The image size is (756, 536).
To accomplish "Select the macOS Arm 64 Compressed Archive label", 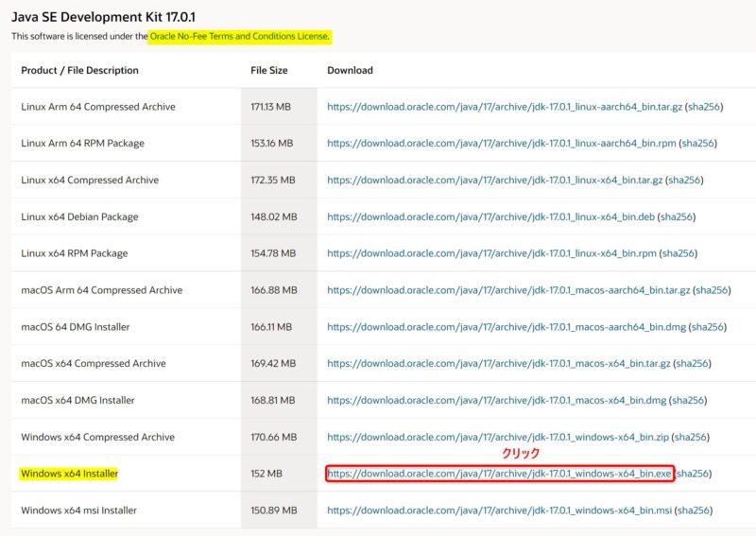I will [102, 290].
